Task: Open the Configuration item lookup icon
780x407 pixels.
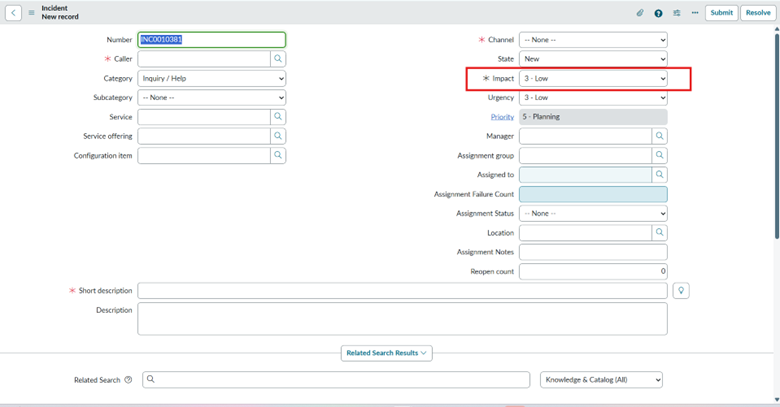Action: click(x=278, y=155)
